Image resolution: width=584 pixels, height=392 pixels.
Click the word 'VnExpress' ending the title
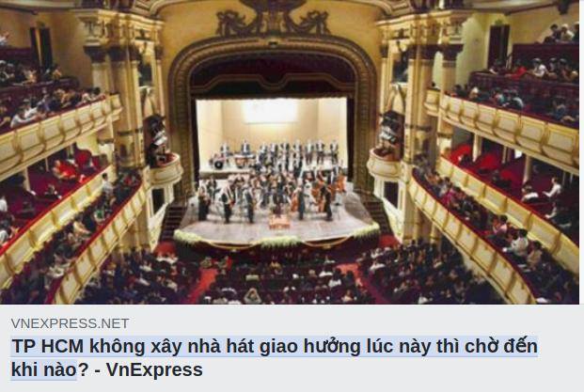tap(154, 369)
